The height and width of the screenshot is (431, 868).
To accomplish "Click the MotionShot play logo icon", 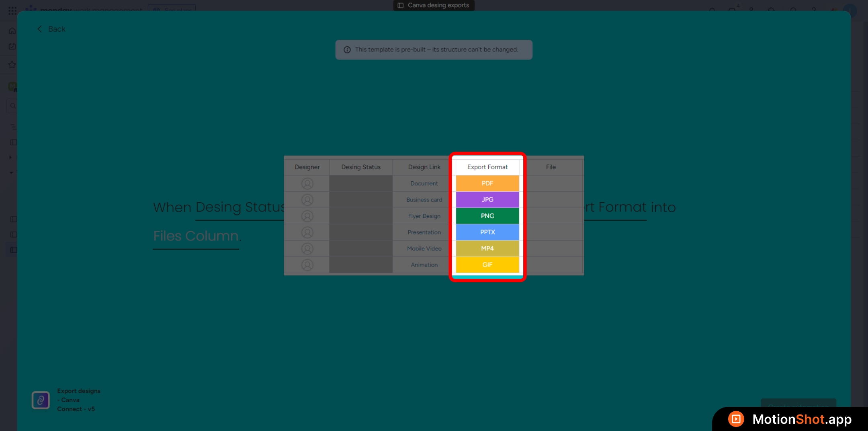I will tap(736, 419).
